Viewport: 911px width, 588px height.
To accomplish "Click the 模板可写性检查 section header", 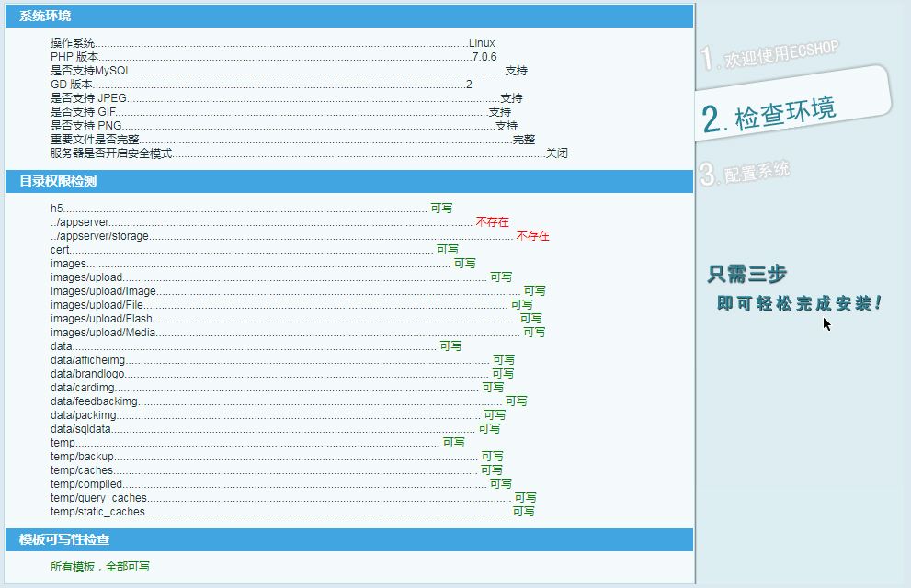I will 64,539.
